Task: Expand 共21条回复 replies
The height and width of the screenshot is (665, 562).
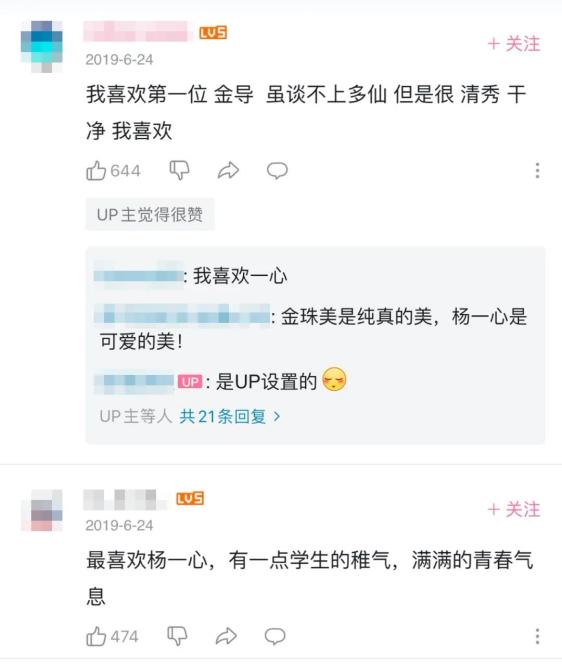Action: tap(229, 416)
